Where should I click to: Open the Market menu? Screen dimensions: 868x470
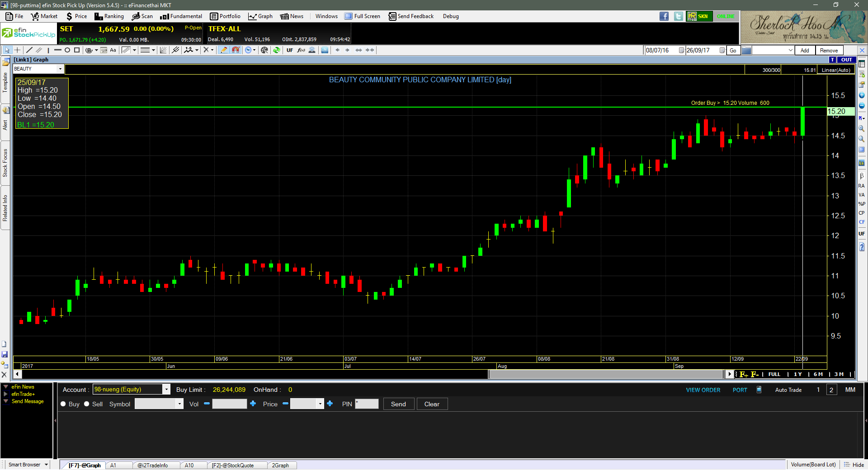point(44,16)
